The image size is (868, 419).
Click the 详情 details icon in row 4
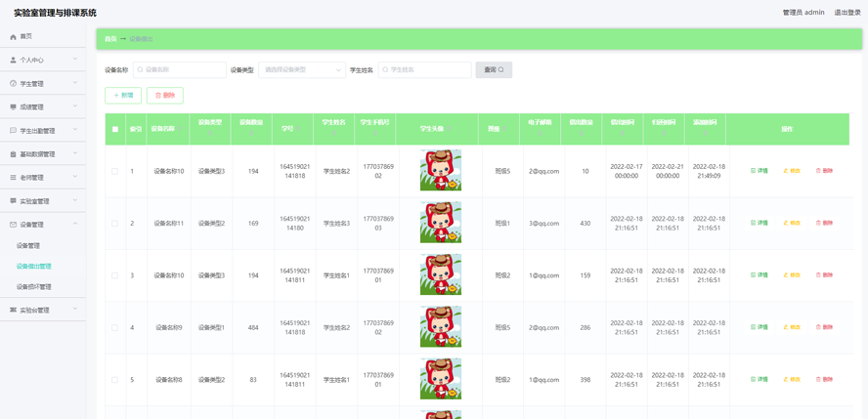[754, 328]
